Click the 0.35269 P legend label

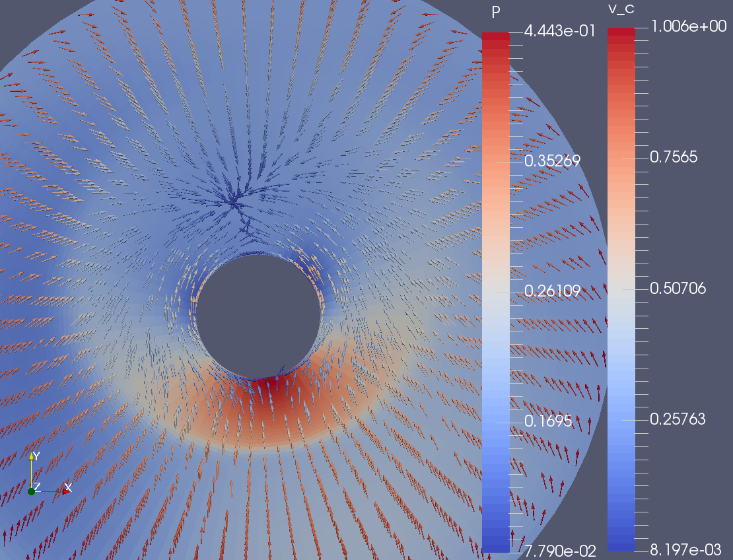(x=552, y=160)
